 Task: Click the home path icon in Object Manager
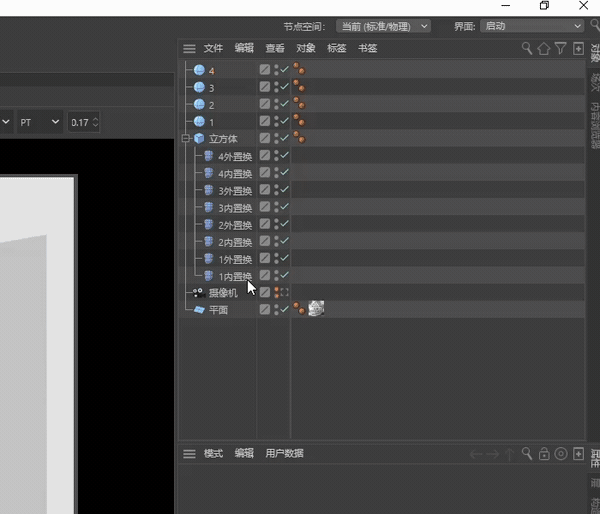pyautogui.click(x=544, y=49)
